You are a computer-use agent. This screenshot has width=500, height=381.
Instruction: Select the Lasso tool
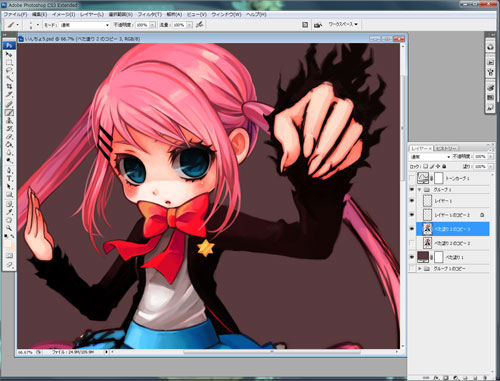[9, 71]
